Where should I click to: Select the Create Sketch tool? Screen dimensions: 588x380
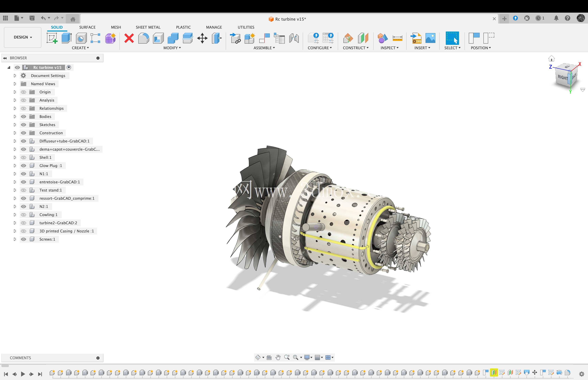pyautogui.click(x=52, y=38)
